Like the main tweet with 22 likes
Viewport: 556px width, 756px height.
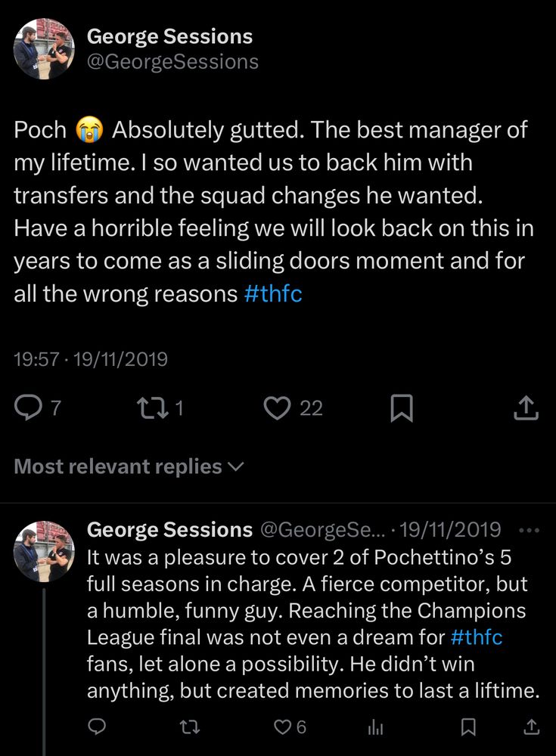click(278, 408)
